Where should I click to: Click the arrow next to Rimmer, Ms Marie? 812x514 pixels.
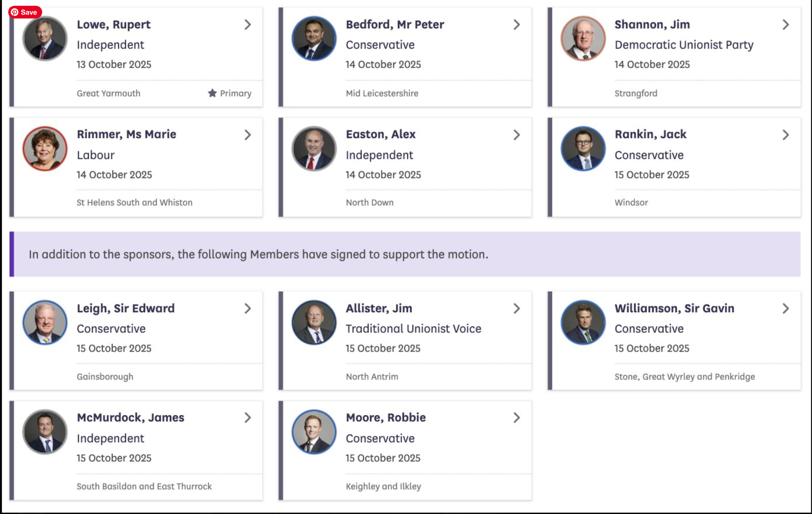click(248, 135)
